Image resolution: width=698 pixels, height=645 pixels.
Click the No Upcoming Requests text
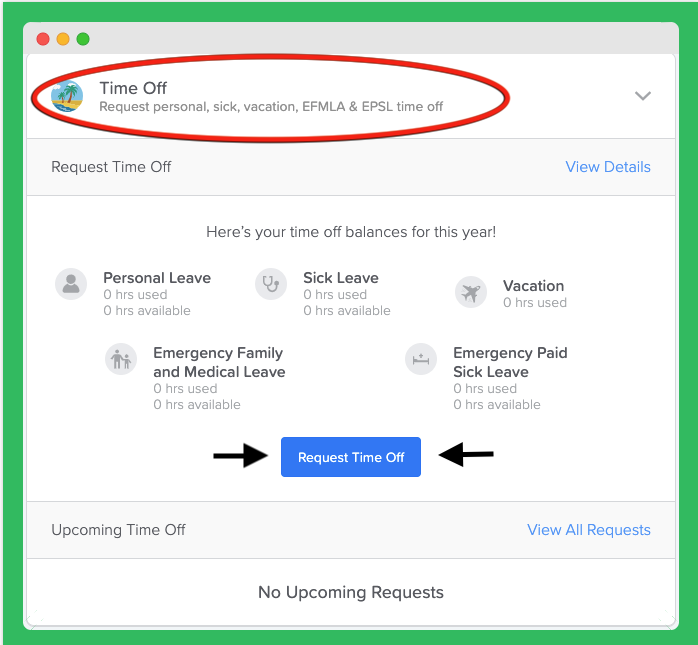click(351, 592)
